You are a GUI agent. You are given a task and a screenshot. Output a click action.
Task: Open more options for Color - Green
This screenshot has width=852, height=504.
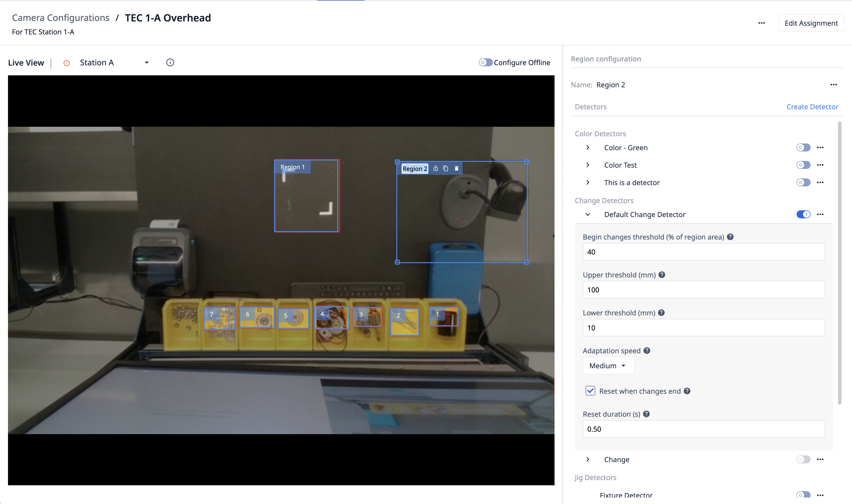[820, 147]
